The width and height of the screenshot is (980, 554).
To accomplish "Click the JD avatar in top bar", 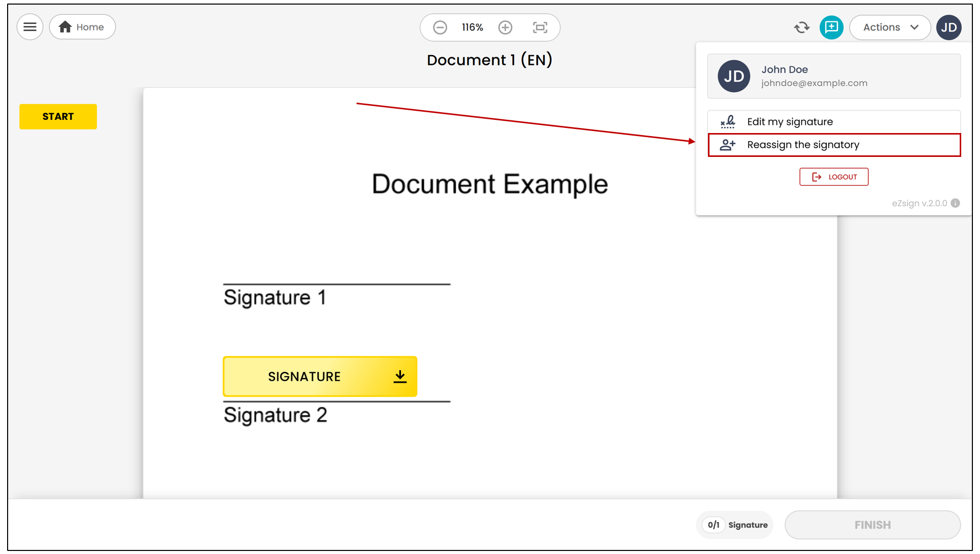I will point(949,27).
